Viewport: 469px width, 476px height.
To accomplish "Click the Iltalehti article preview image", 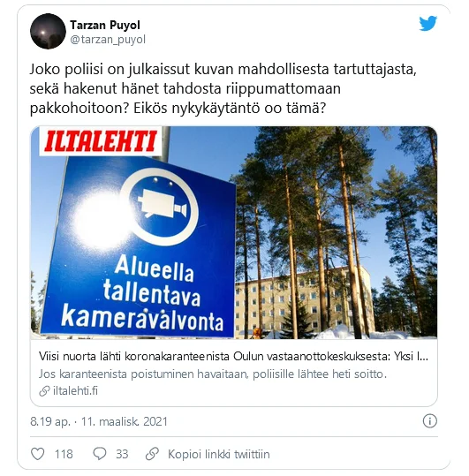I will point(234,232).
